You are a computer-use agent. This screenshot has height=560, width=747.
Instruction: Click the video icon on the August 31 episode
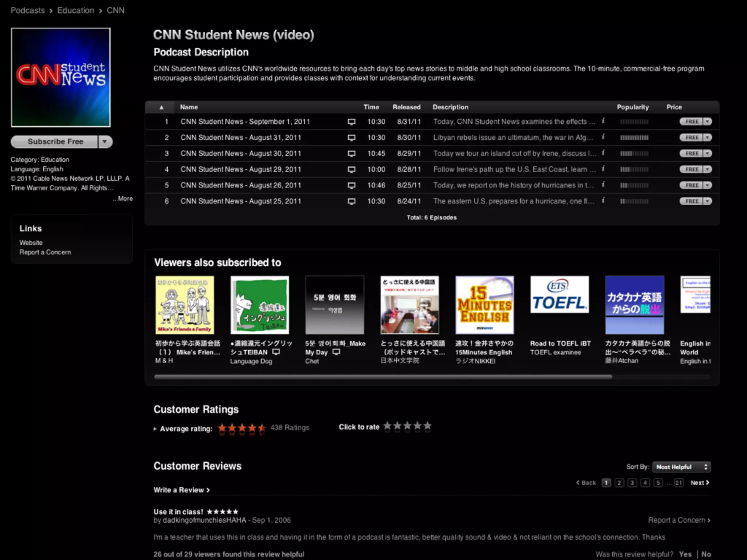(351, 138)
